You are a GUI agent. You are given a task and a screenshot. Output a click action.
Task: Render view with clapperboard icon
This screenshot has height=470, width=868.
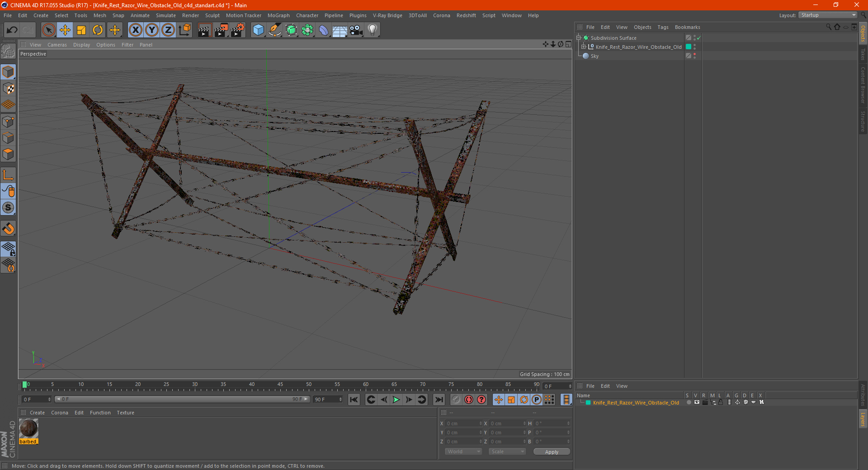204,30
